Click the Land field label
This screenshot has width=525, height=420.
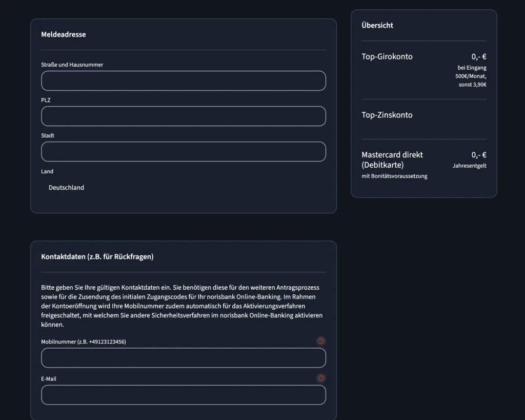[x=47, y=171]
